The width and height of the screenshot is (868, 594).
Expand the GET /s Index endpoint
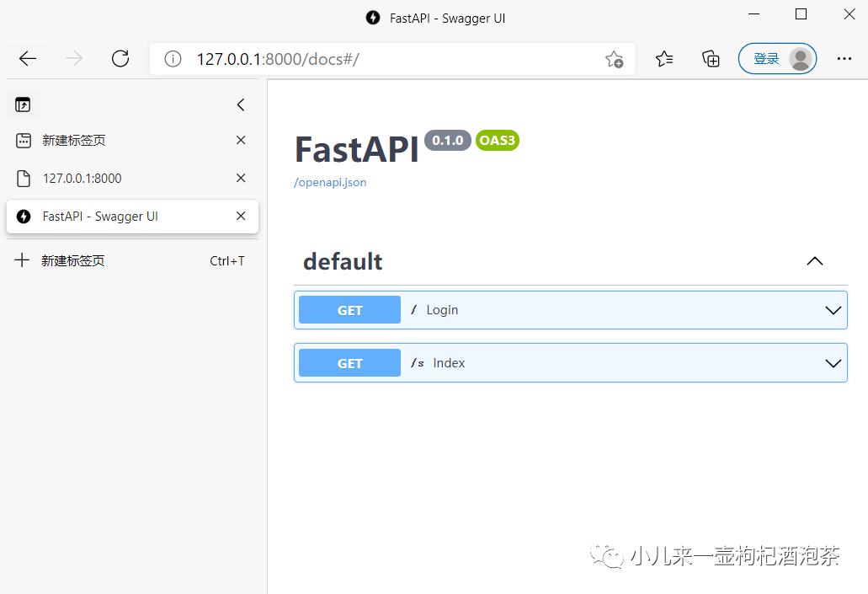click(x=833, y=363)
